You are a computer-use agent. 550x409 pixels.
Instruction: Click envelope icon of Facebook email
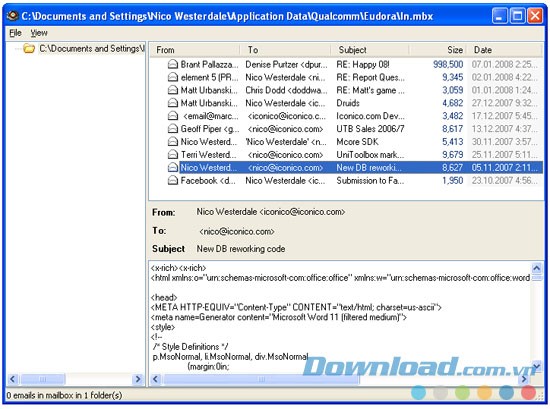coord(173,181)
